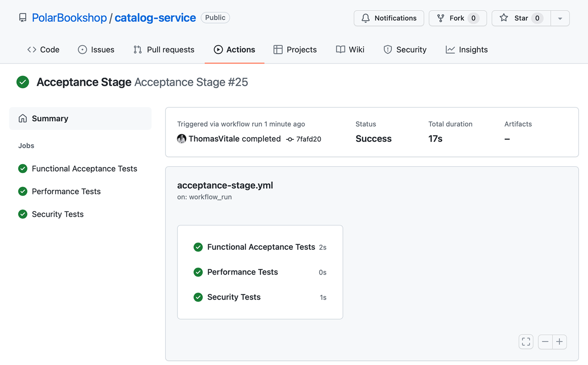The image size is (588, 365).
Task: Click the fork icon in the Fork button
Action: coord(441,18)
